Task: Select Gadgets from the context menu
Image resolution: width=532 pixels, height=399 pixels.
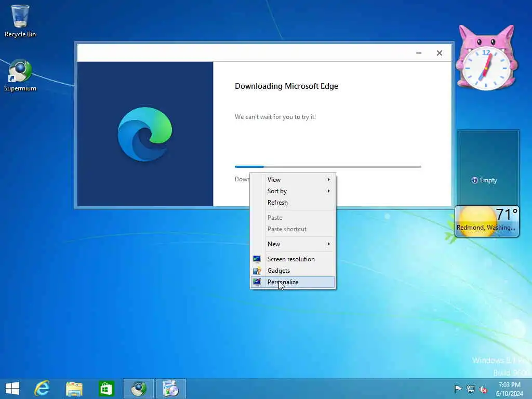Action: [293, 271]
